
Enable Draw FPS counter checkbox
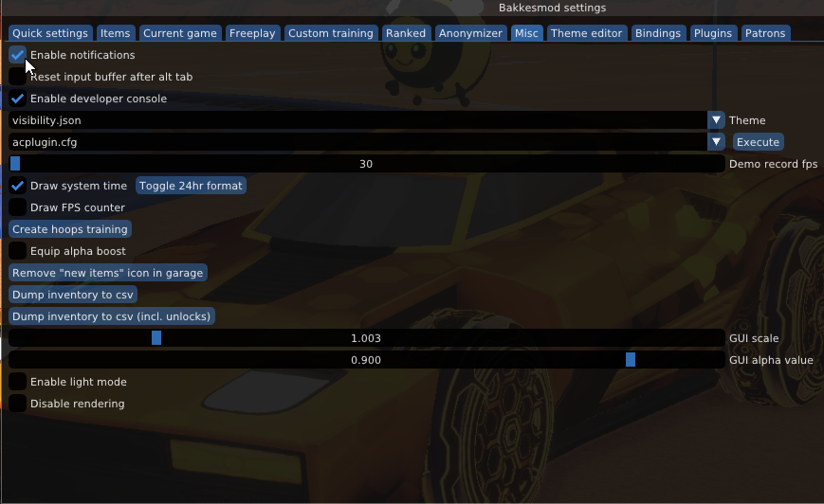pyautogui.click(x=17, y=207)
